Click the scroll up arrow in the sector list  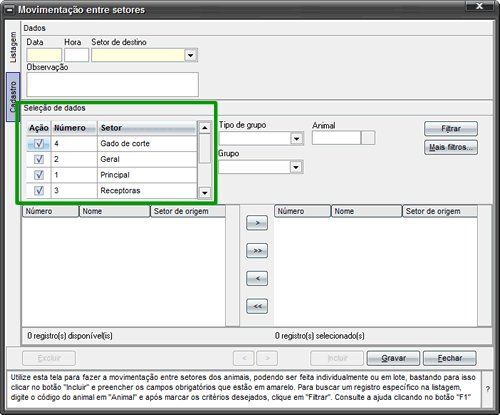coord(204,128)
